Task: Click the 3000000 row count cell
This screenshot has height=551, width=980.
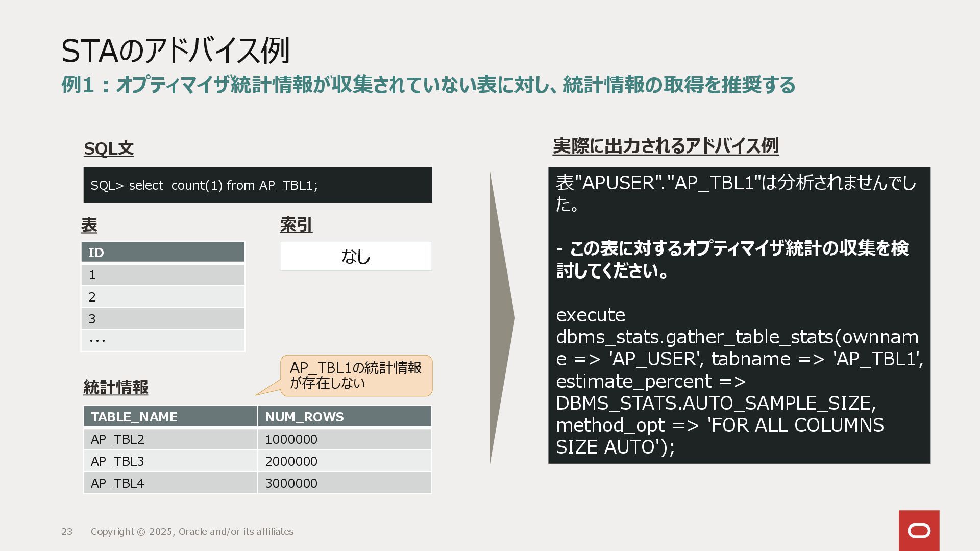Action: click(344, 483)
